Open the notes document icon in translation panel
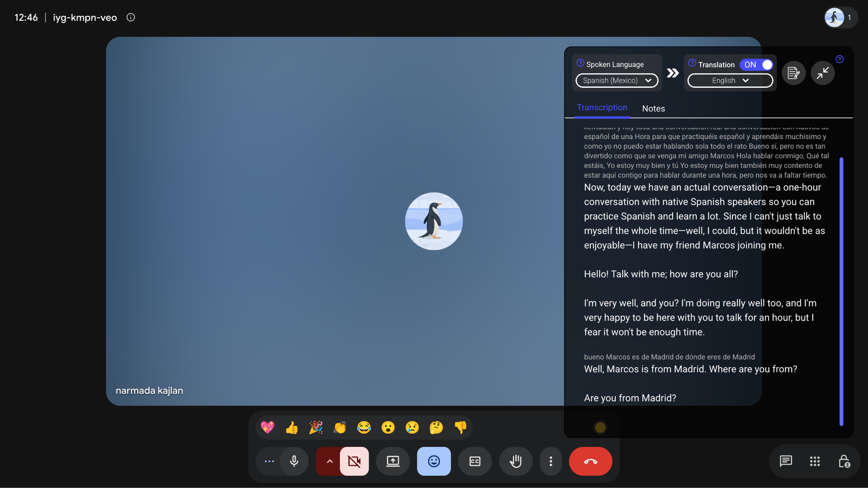 [794, 73]
